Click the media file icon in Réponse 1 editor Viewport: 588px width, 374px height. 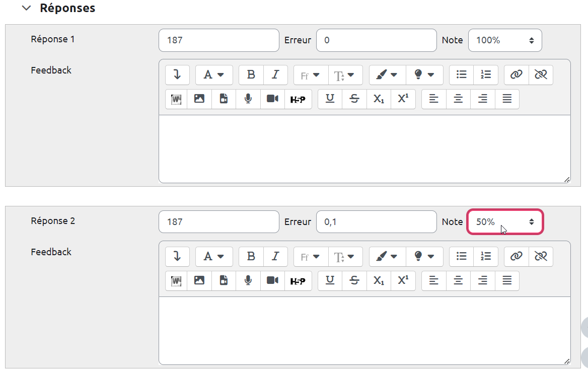tap(224, 99)
